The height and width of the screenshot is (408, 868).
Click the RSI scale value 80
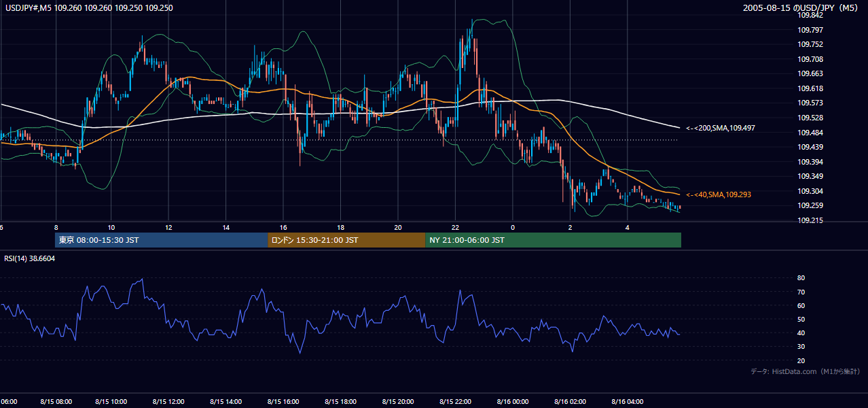coord(801,278)
